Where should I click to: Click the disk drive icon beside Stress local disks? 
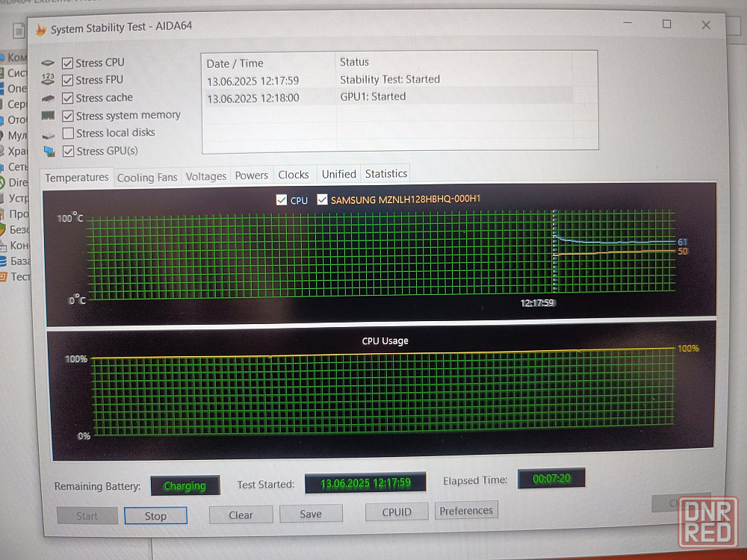click(49, 135)
